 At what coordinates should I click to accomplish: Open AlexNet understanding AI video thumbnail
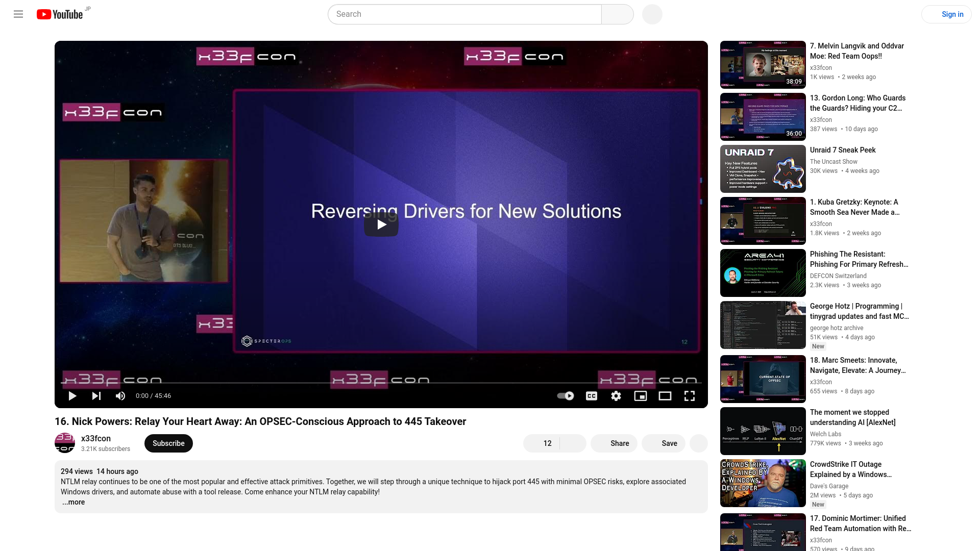click(763, 431)
